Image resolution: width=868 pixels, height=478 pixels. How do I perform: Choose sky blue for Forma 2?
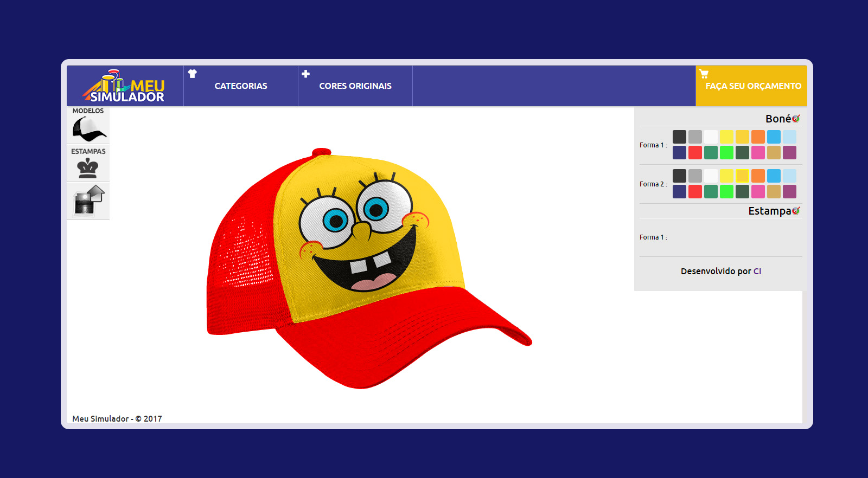click(x=774, y=176)
